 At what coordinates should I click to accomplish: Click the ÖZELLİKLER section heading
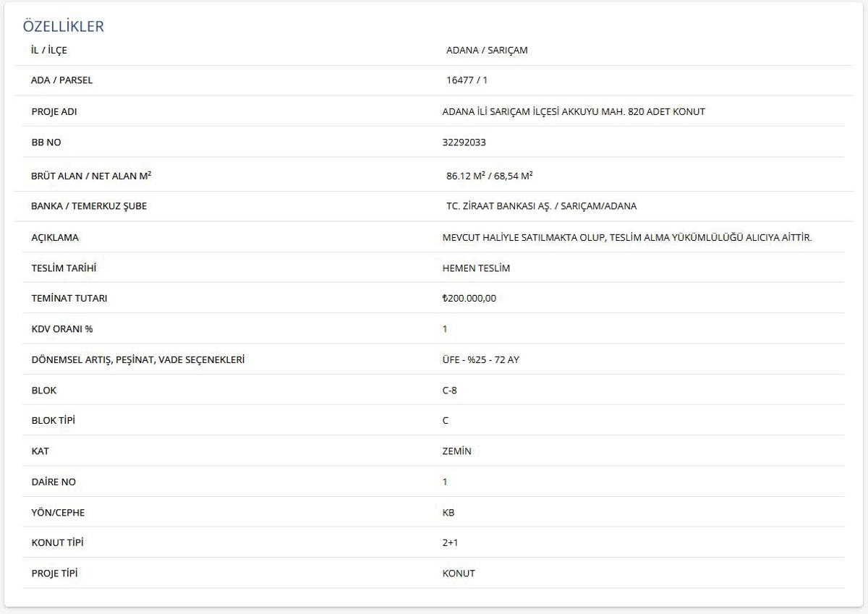point(64,27)
